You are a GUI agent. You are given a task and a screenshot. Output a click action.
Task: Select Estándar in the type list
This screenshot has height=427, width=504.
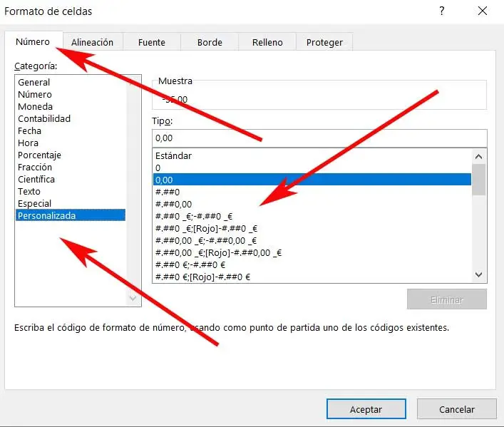174,155
